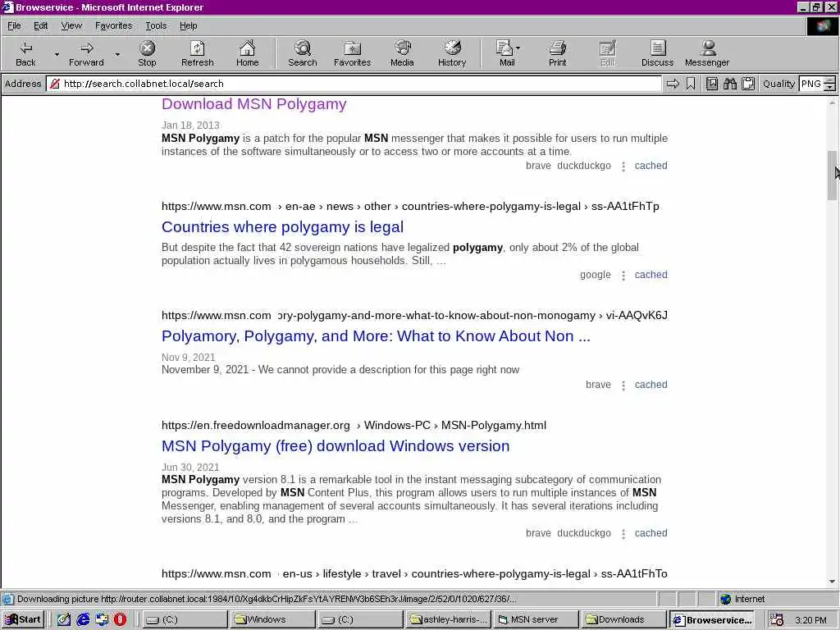This screenshot has width=840, height=630.
Task: Open the Forward history dropdown arrow
Action: [x=117, y=54]
